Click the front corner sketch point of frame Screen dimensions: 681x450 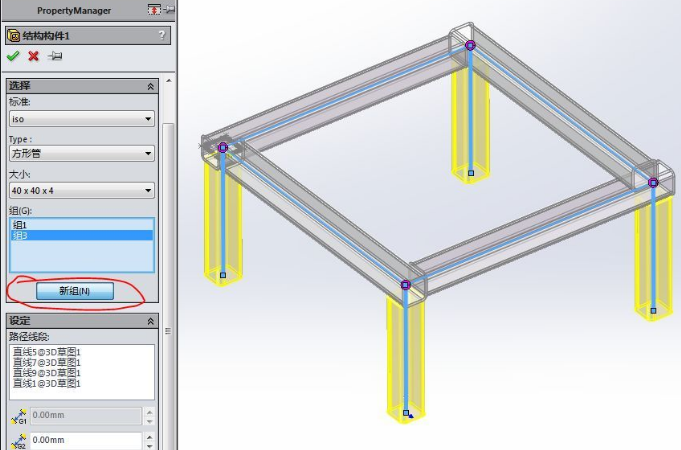[x=405, y=285]
